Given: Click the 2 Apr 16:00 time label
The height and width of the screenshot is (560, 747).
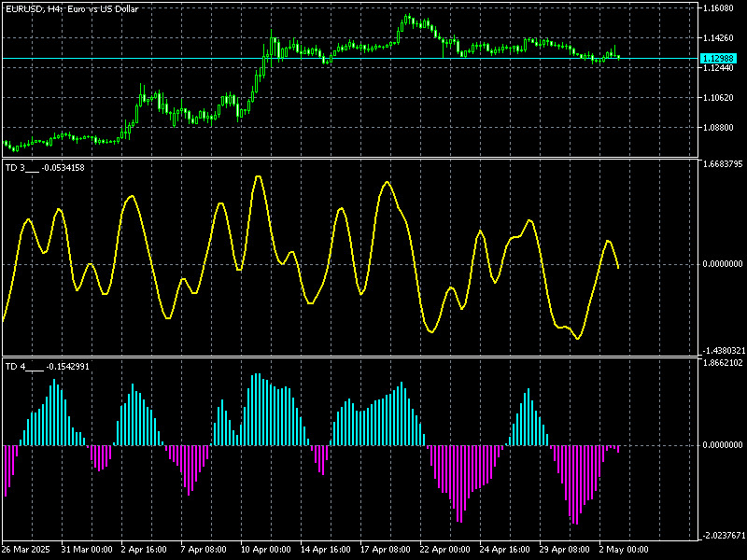Looking at the screenshot, I should pyautogui.click(x=145, y=550).
